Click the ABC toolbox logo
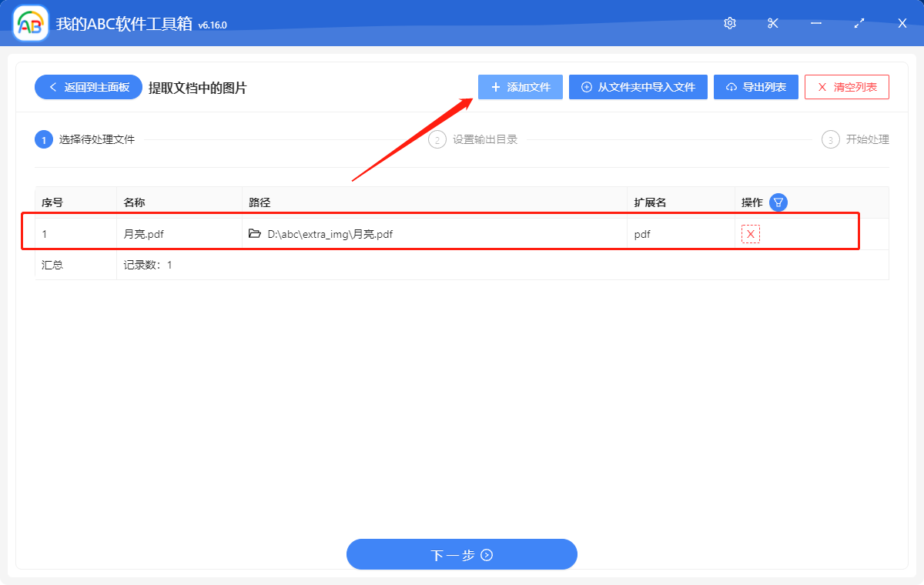The image size is (924, 585). 29,23
